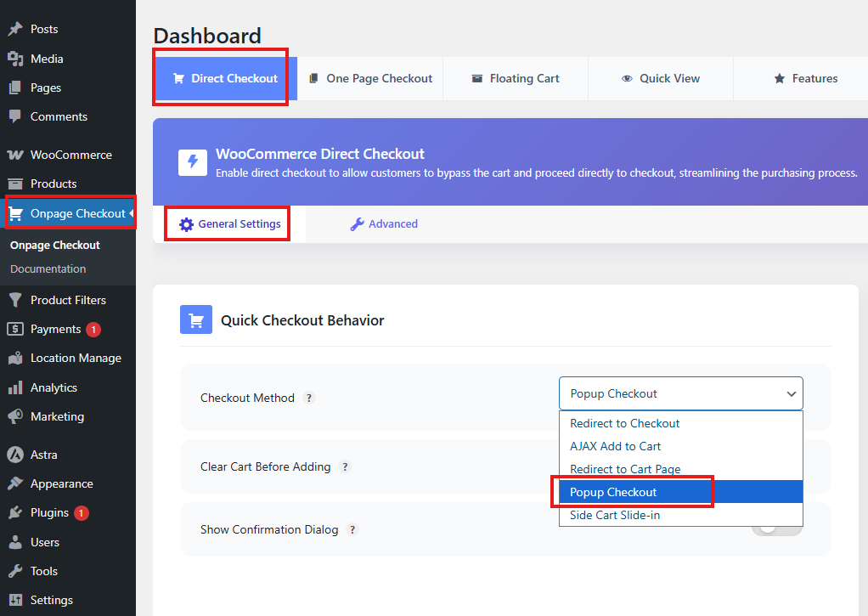
Task: Click the Onpage Checkout cart icon in sidebar
Action: 16,213
